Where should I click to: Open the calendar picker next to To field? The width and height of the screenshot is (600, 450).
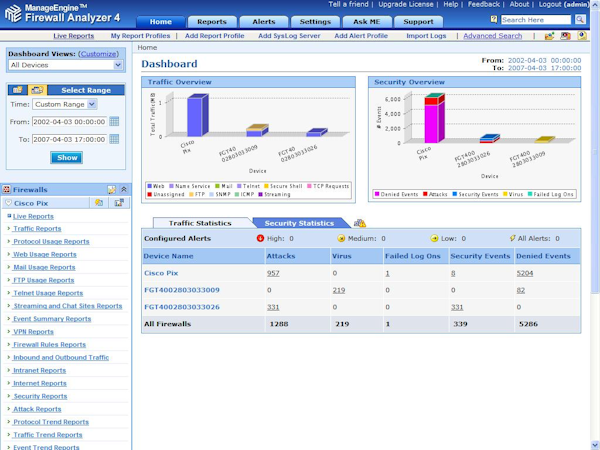pos(114,139)
